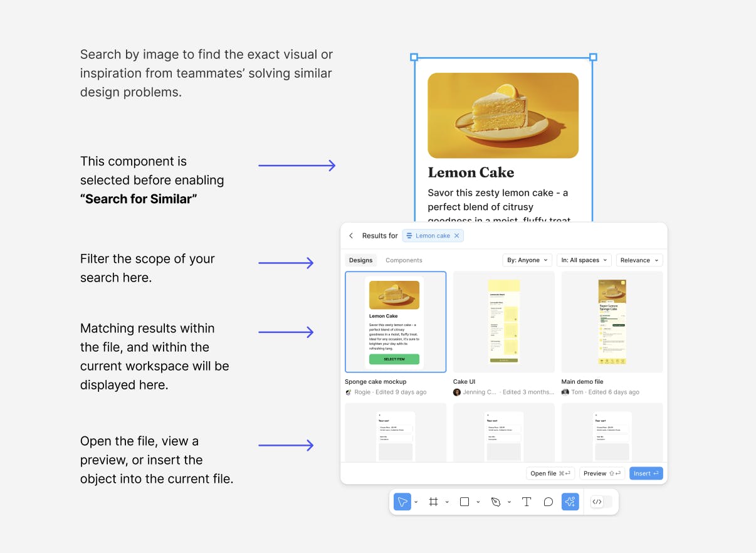Select the Text tool
This screenshot has height=553, width=756.
(527, 502)
